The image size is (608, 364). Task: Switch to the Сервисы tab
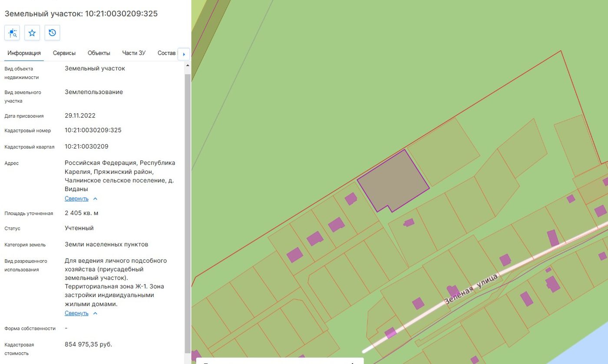64,53
